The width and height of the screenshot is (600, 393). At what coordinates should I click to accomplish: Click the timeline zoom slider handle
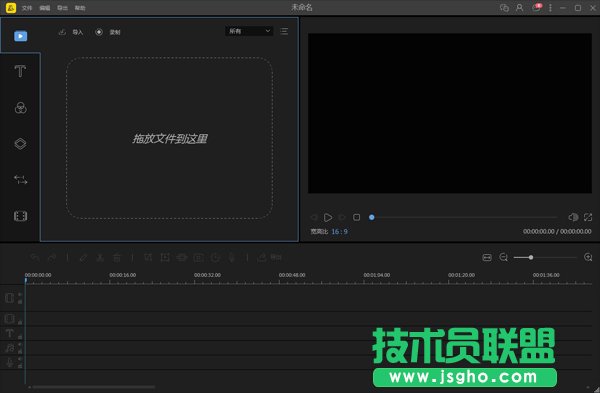tap(531, 258)
